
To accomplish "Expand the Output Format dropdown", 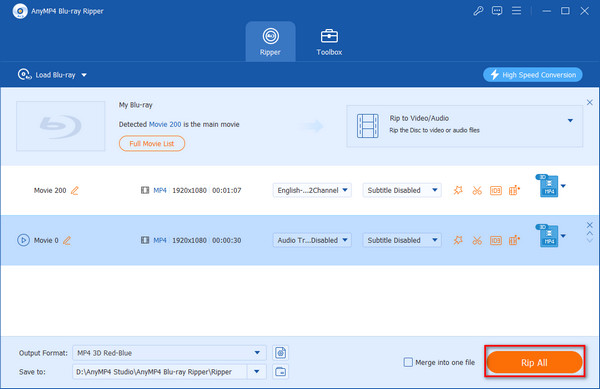I will tap(169, 353).
